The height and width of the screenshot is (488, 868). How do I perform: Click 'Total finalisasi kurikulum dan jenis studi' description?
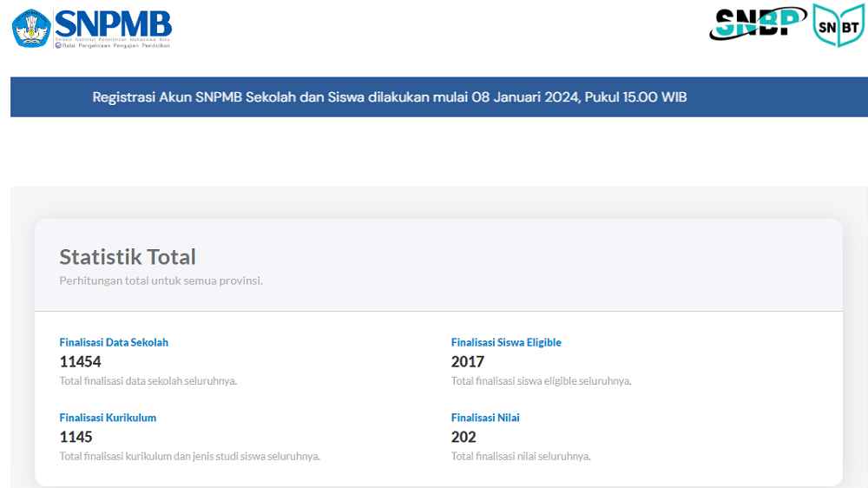(189, 457)
